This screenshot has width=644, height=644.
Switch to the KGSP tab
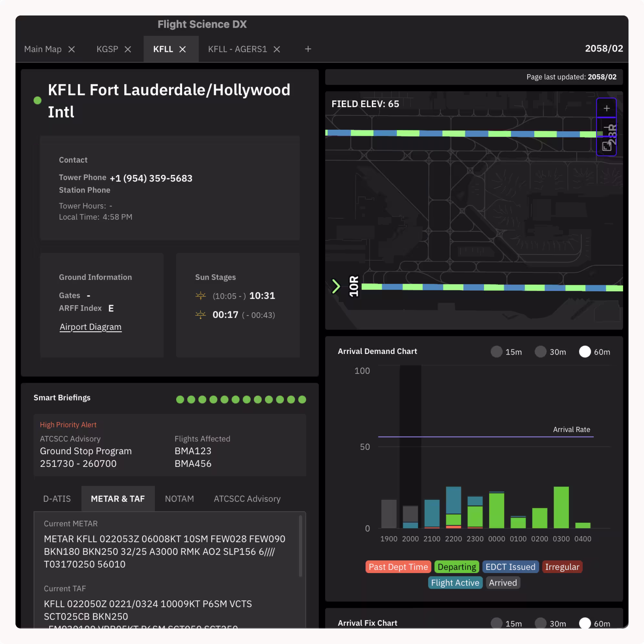click(107, 49)
